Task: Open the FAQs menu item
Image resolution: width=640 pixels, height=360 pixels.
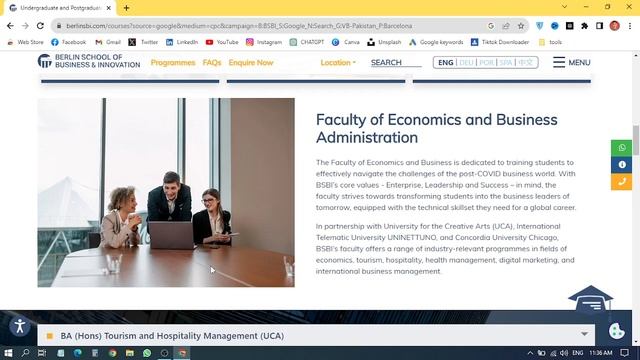Action: tap(212, 62)
